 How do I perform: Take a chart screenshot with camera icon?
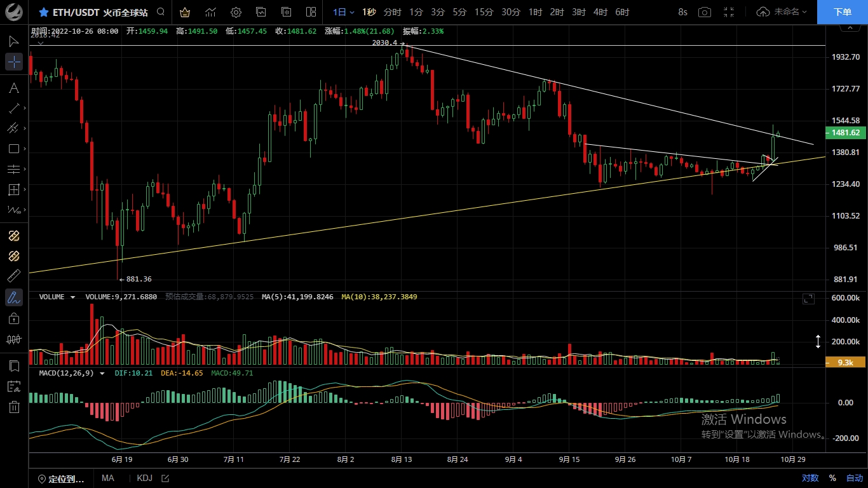705,12
